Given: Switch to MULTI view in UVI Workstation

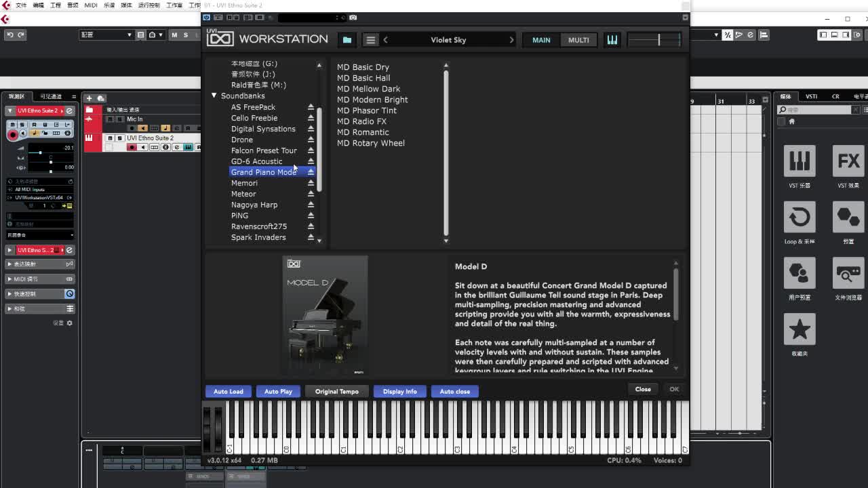Looking at the screenshot, I should click(x=578, y=40).
